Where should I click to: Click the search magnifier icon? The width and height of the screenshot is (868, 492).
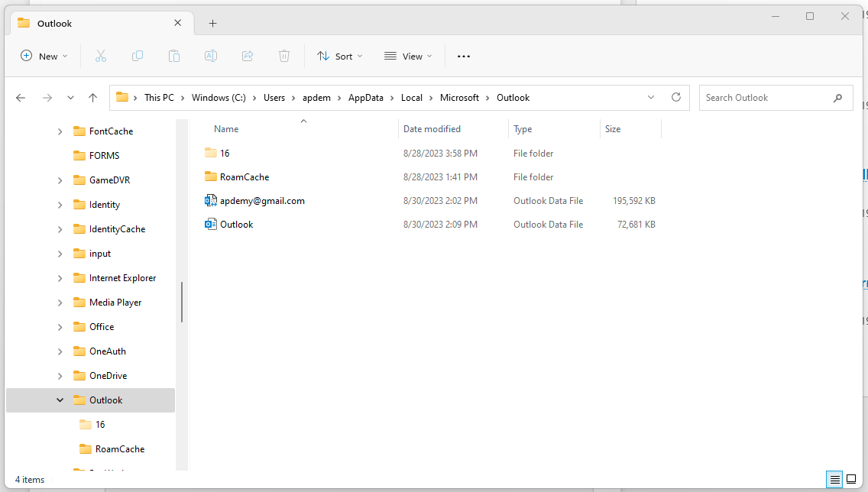coord(838,98)
